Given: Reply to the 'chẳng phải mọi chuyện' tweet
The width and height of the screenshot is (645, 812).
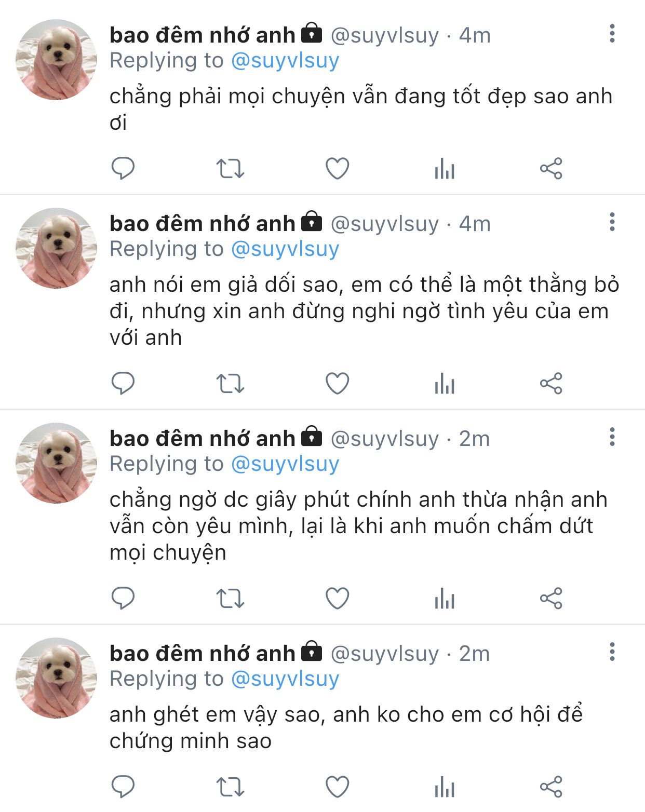Looking at the screenshot, I should (123, 168).
